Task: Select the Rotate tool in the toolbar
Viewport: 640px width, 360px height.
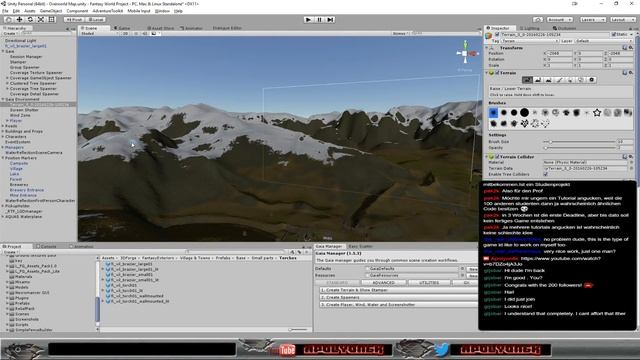Action: [x=30, y=20]
